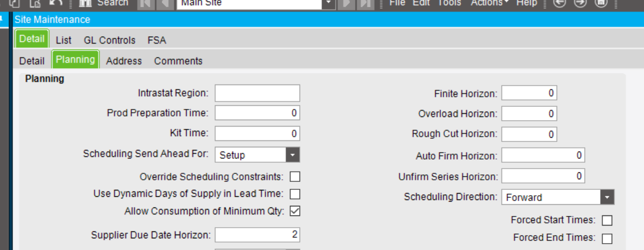Click the Search binoculars icon
644x250 pixels.
click(85, 3)
